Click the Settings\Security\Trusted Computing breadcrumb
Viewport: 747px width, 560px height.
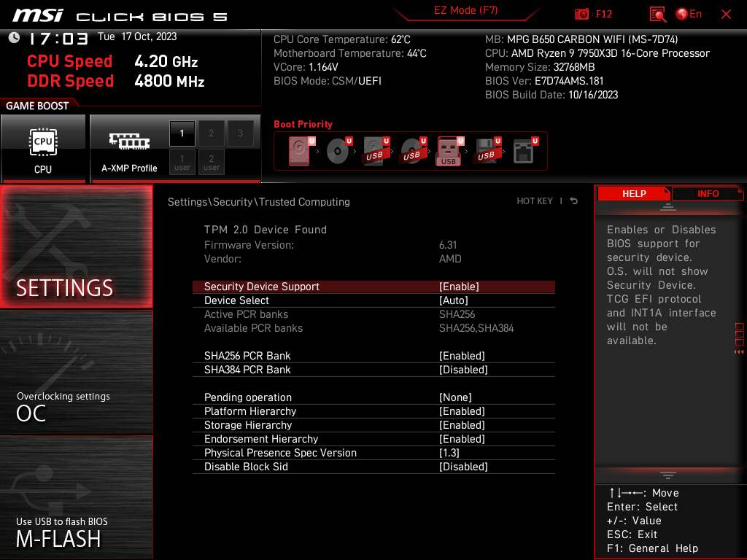pos(259,202)
